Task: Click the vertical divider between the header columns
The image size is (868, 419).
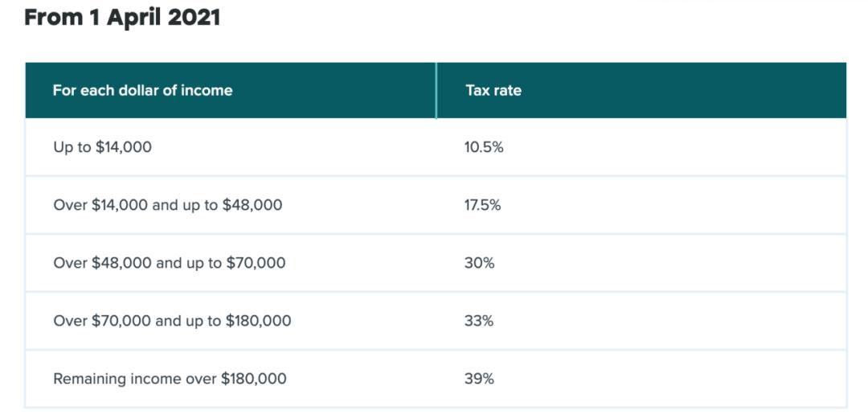Action: pos(436,90)
